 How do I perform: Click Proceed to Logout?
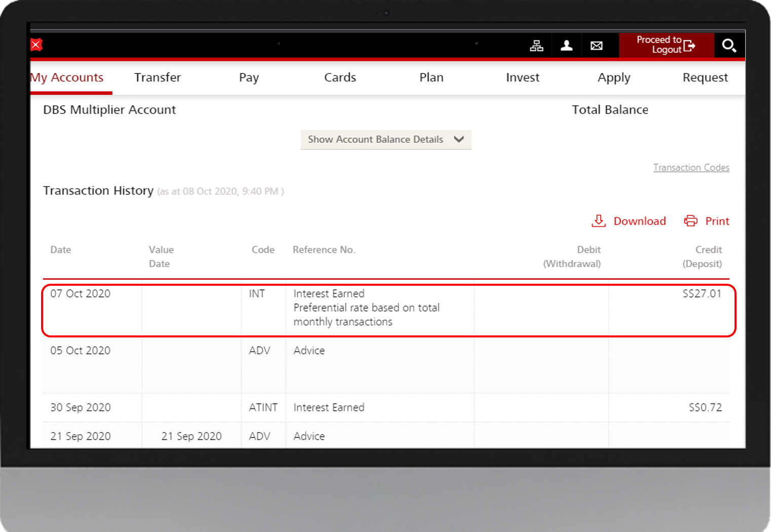662,45
